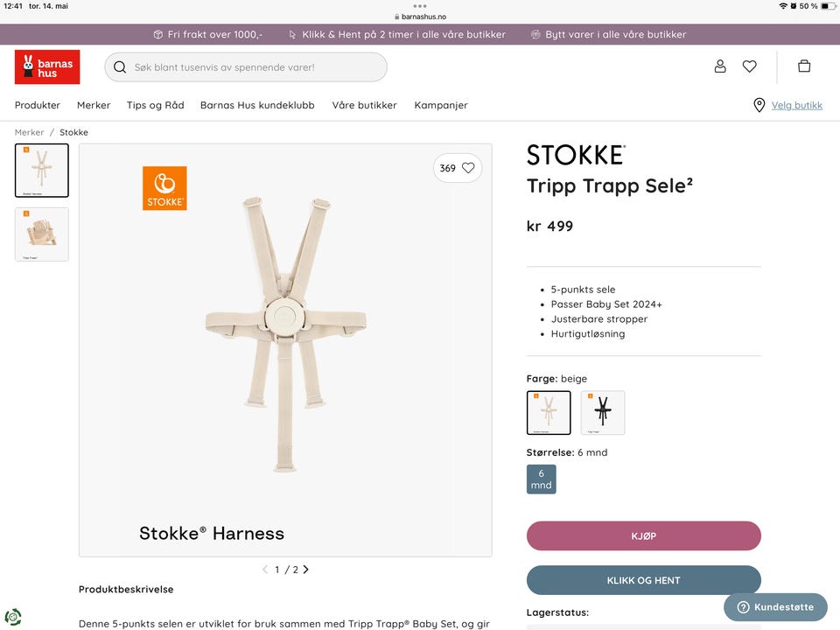The width and height of the screenshot is (840, 630).
Task: Click the cookie settings icon in the corner
Action: click(13, 617)
